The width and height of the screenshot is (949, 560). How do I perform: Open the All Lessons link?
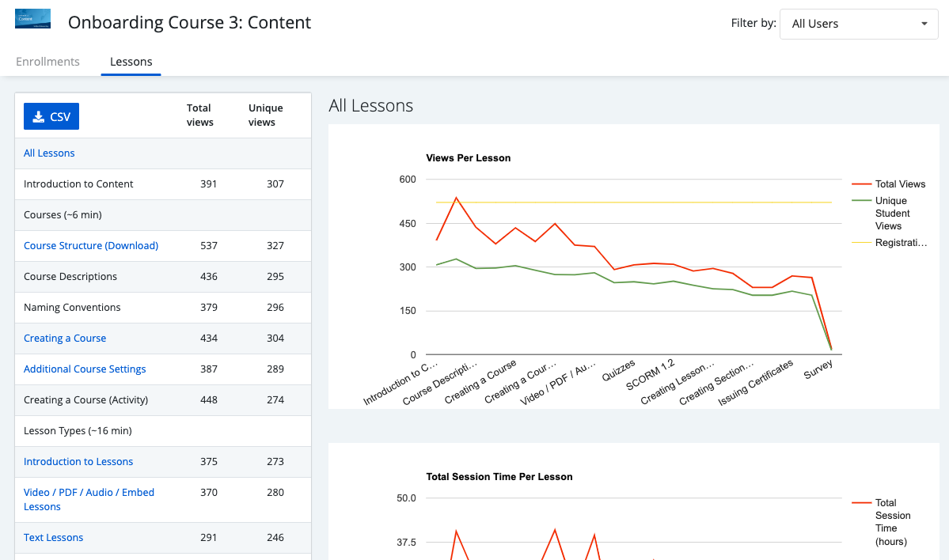pos(49,153)
